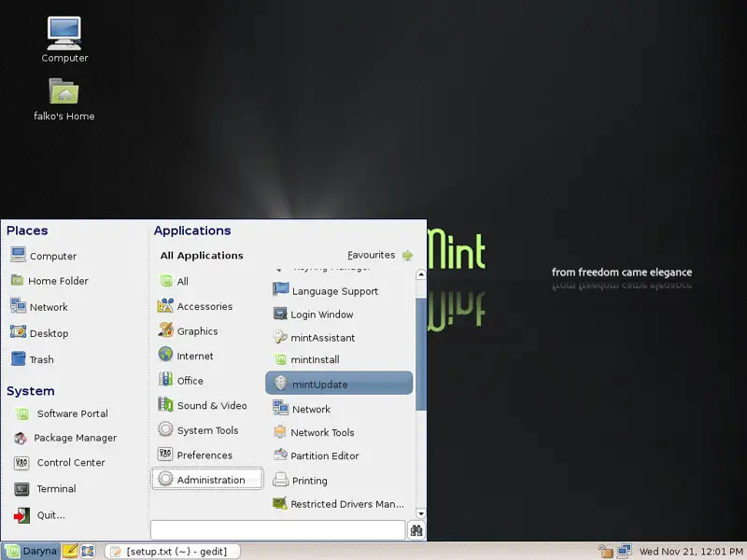Launch Restricted Drivers Manager from the list
The width and height of the screenshot is (747, 560).
339,503
